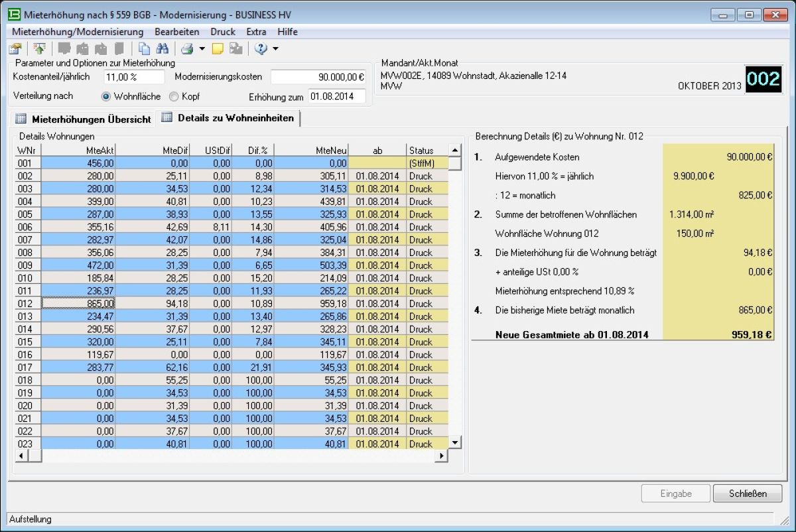Click the MteNeu column header
This screenshot has height=532, width=796.
(311, 151)
